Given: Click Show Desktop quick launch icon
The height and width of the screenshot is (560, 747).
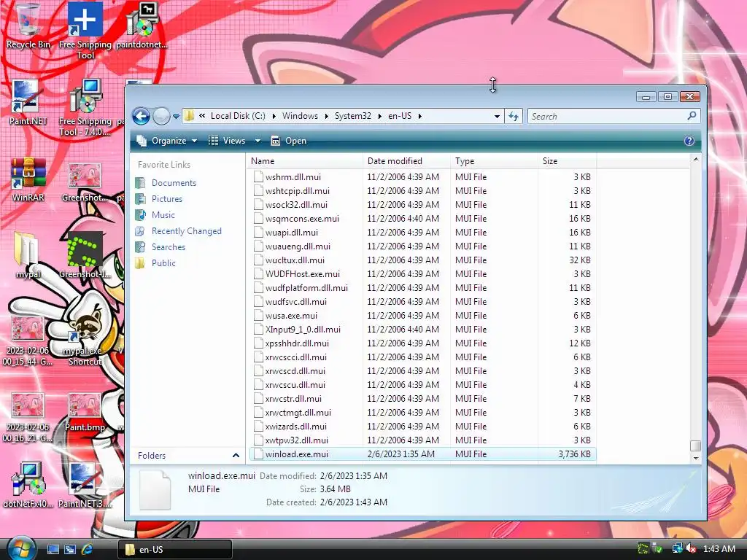Looking at the screenshot, I should pyautogui.click(x=53, y=550).
